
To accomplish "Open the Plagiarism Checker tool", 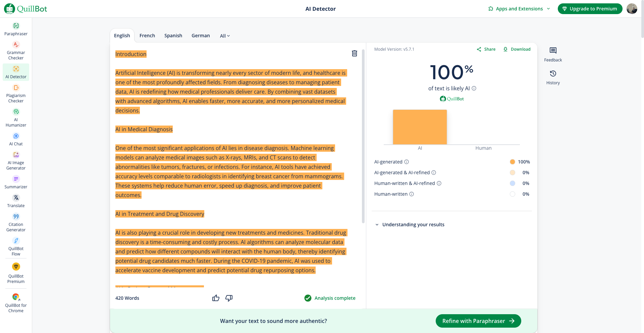I will click(16, 93).
